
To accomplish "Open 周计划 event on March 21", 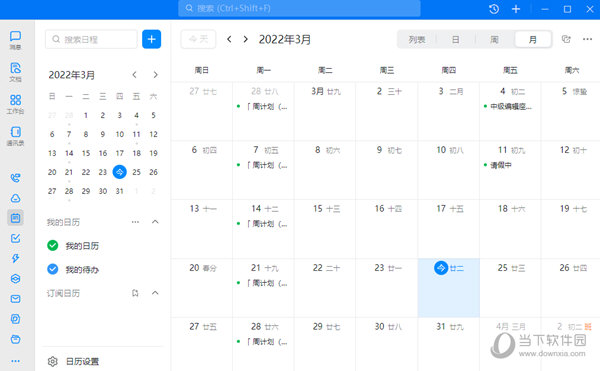I will 263,283.
